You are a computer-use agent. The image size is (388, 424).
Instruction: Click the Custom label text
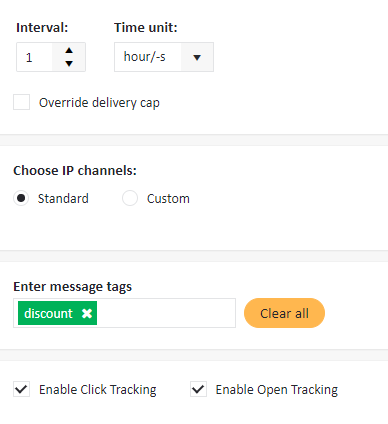pos(168,199)
